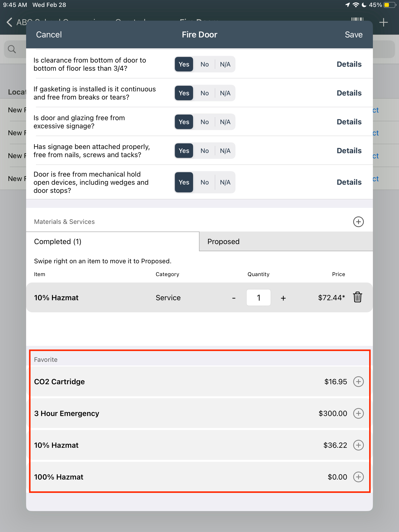Screen dimensions: 399x532
Task: Tap the top-right plus icon
Action: point(383,22)
